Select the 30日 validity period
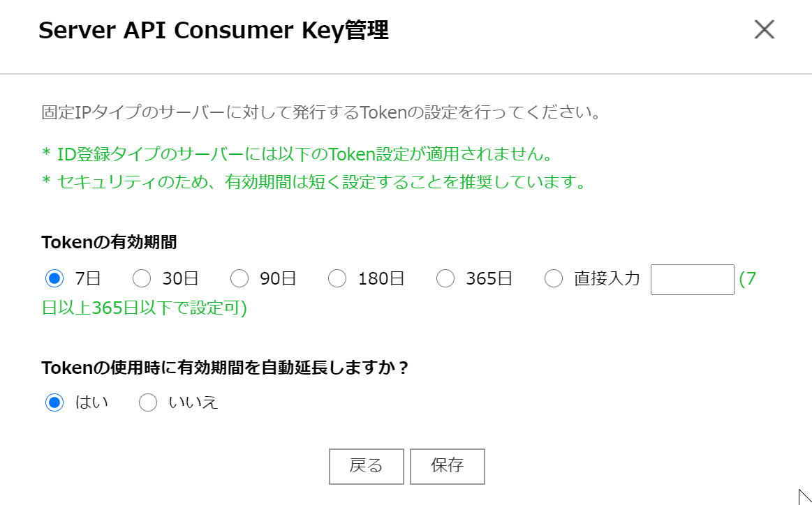 142,278
